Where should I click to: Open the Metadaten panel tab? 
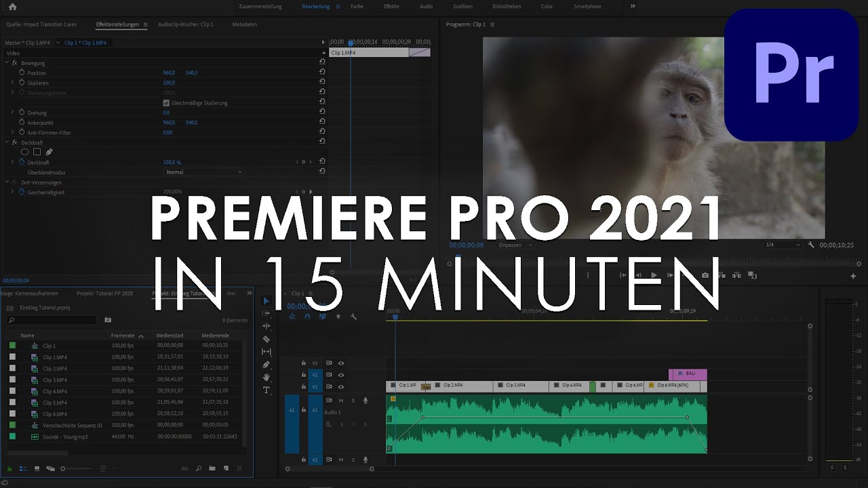(x=244, y=24)
